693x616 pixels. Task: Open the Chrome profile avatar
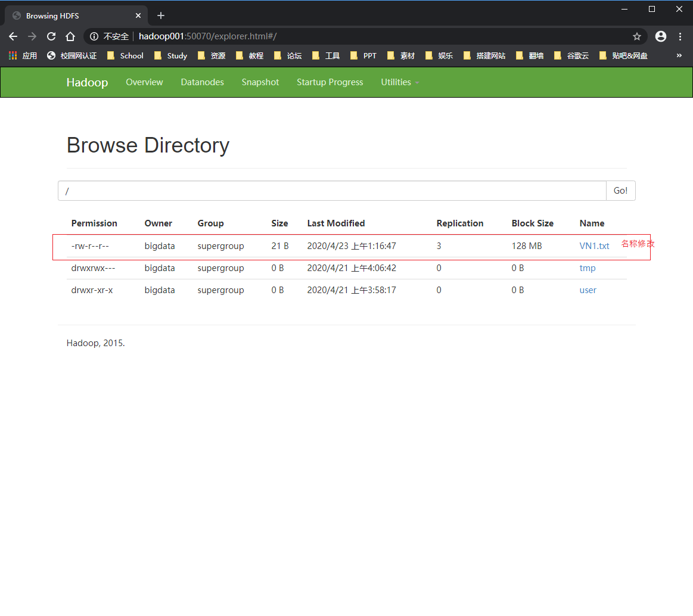click(x=661, y=36)
